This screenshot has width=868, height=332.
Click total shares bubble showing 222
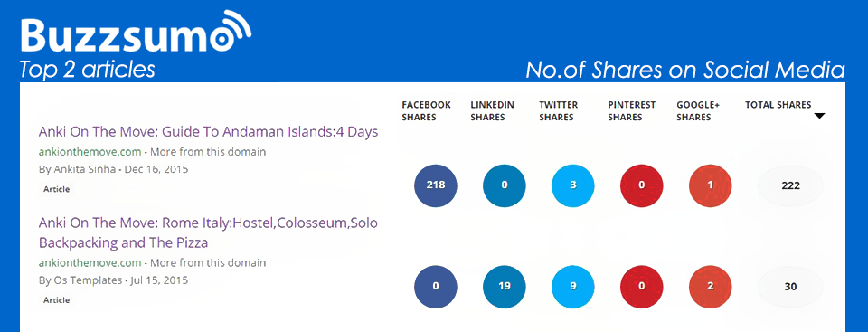click(x=790, y=185)
